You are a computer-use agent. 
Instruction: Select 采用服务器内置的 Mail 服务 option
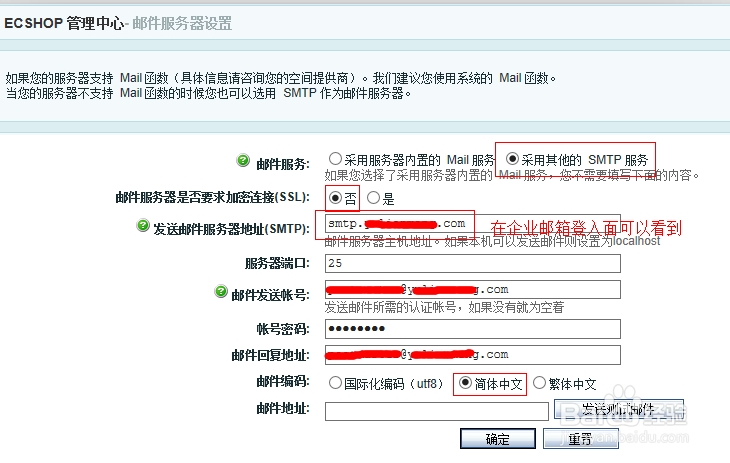click(335, 159)
